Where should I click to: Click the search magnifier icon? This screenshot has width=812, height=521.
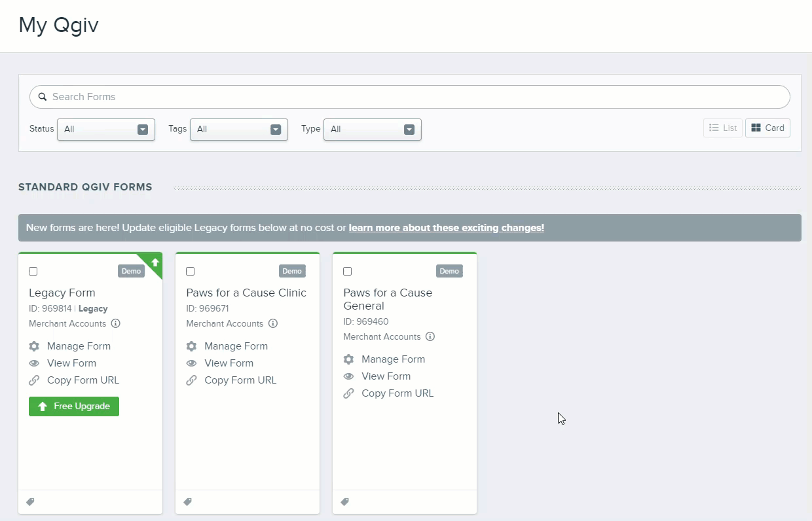43,97
